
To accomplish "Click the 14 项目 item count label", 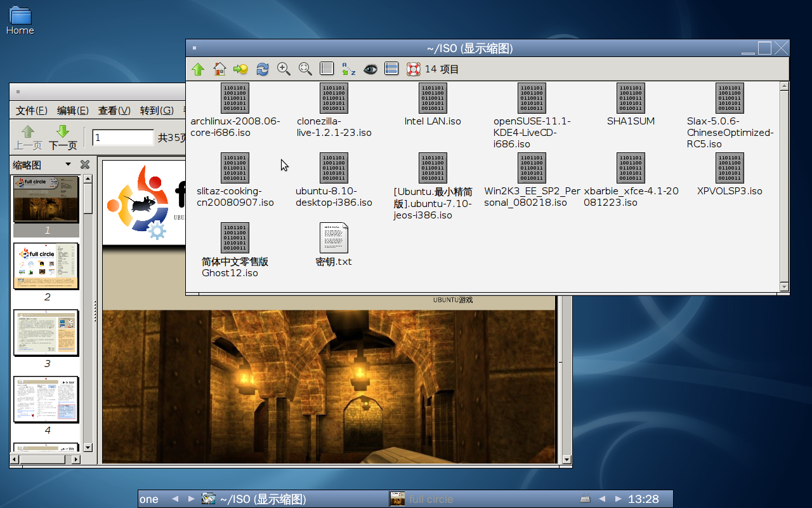I will 442,69.
